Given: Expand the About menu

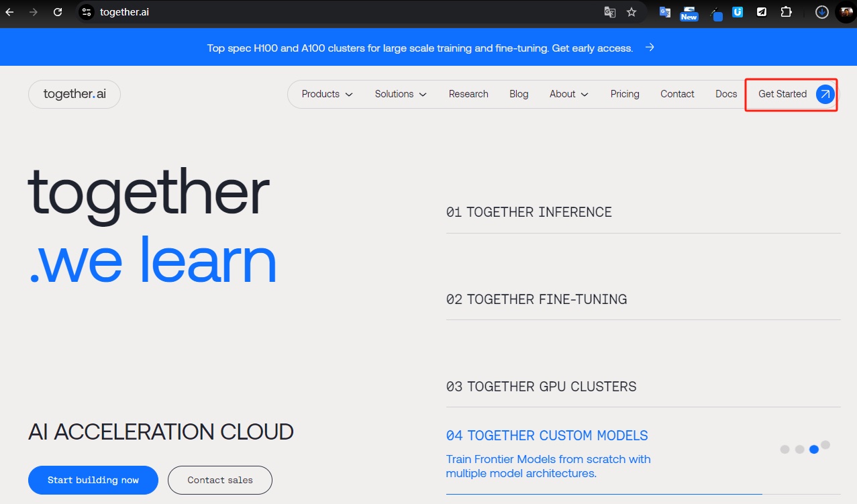Looking at the screenshot, I should coord(569,94).
